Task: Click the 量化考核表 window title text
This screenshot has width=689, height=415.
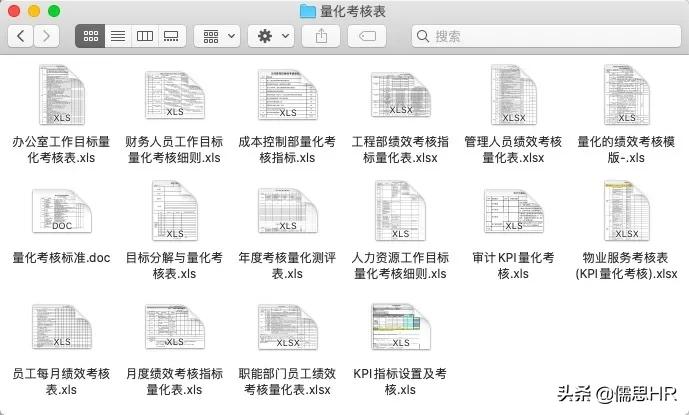Action: [x=353, y=11]
